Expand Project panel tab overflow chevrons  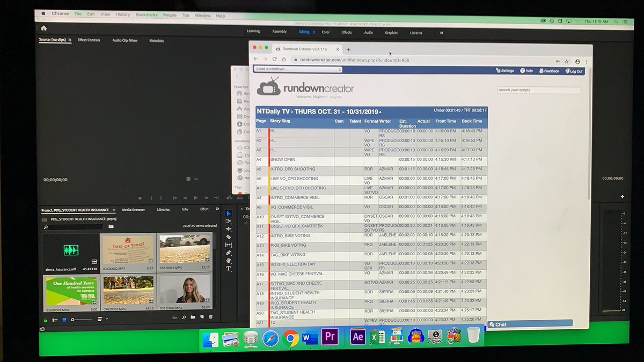point(217,209)
